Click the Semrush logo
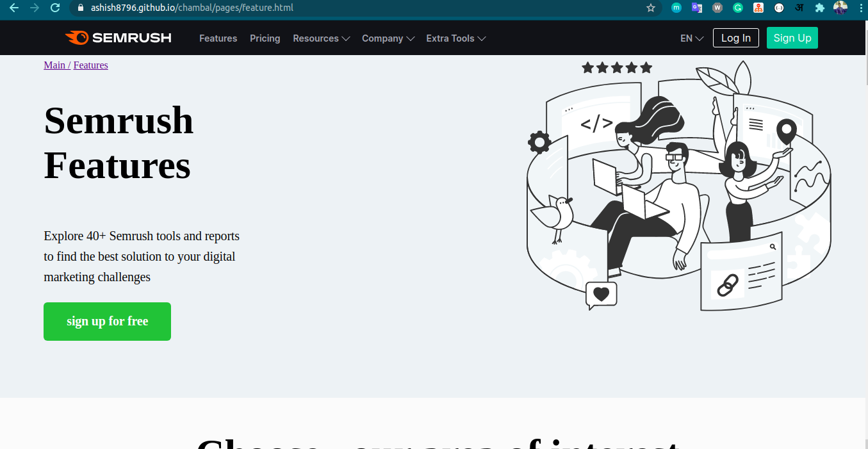 click(119, 38)
